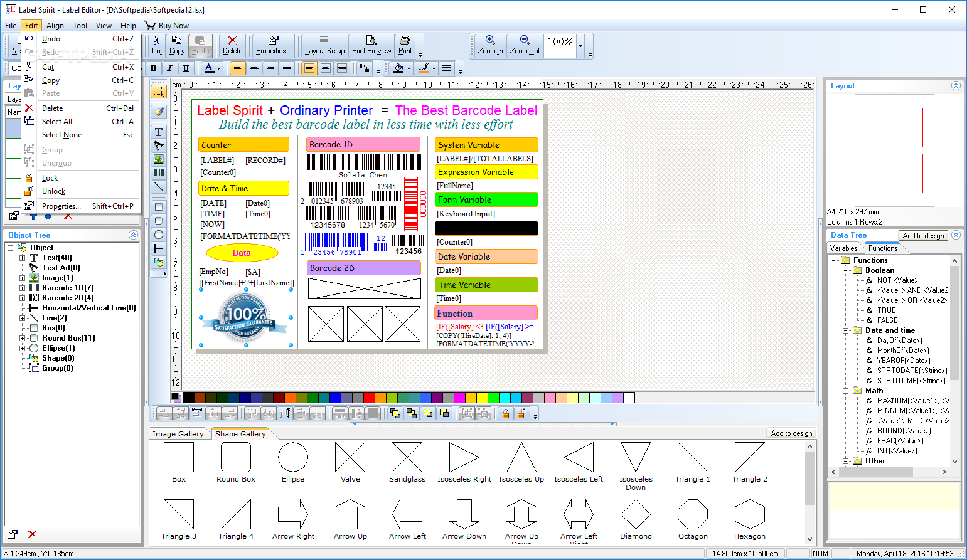Viewport: 967px width, 560px height.
Task: Click the line style icon
Action: pyautogui.click(x=446, y=68)
